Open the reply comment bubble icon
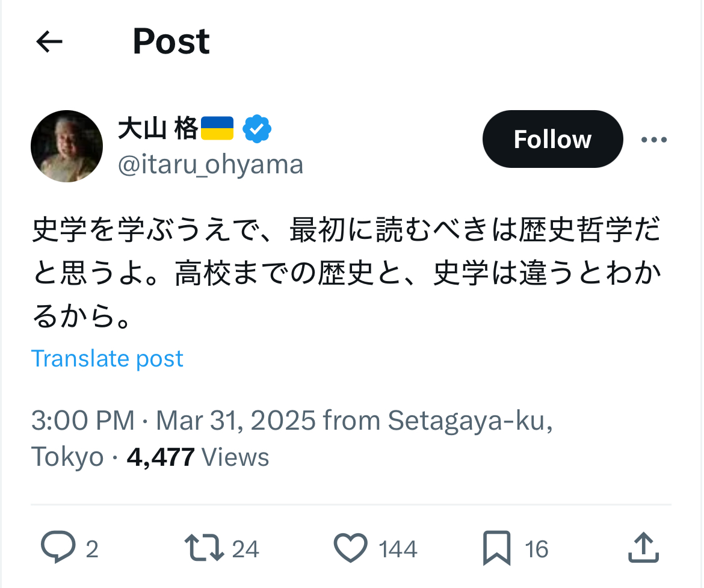The image size is (704, 588). (x=58, y=547)
